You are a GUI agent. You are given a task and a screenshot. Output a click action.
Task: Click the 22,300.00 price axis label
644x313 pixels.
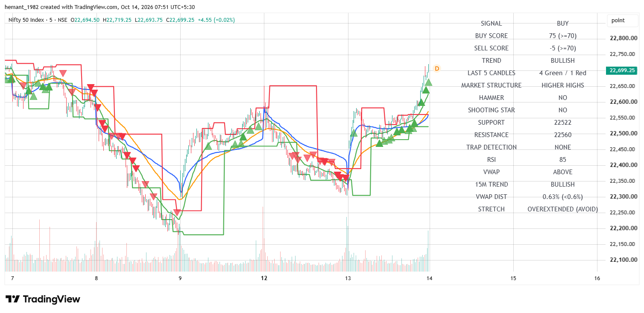pos(624,196)
